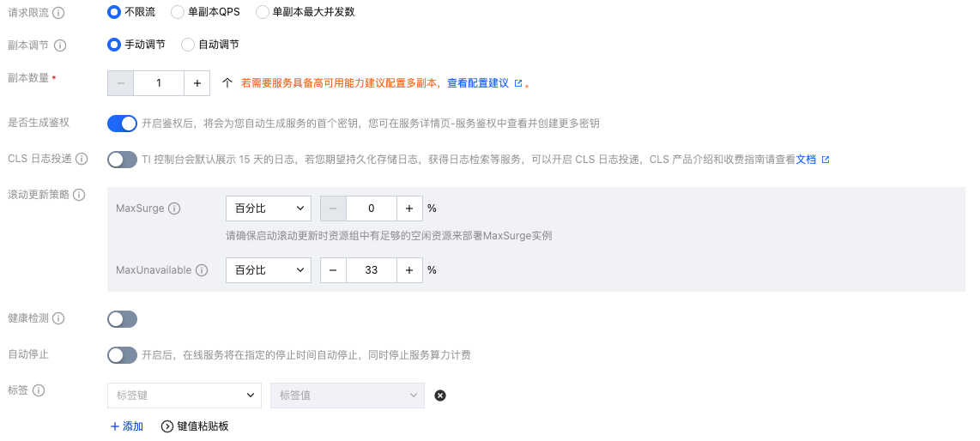This screenshot has width=980, height=441.
Task: Select the 单副本QPS radio option
Action: click(x=178, y=13)
